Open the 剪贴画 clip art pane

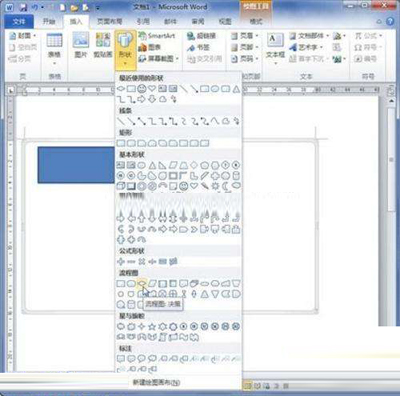point(103,45)
